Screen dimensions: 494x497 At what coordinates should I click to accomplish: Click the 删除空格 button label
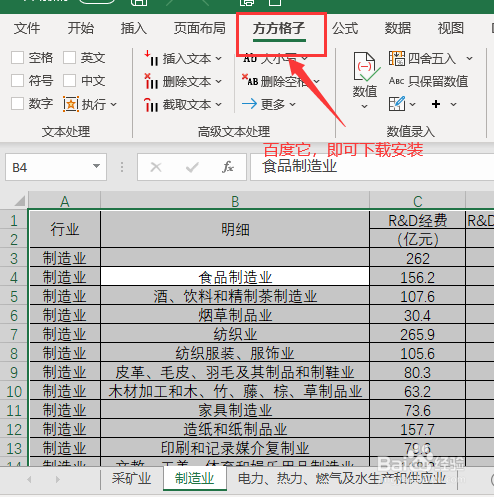[284, 81]
